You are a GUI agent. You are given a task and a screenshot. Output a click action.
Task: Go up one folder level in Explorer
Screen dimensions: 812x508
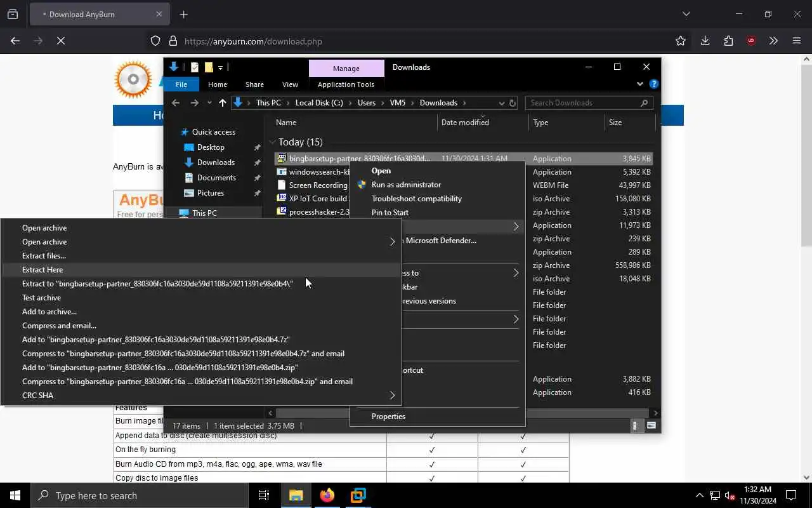pos(222,103)
